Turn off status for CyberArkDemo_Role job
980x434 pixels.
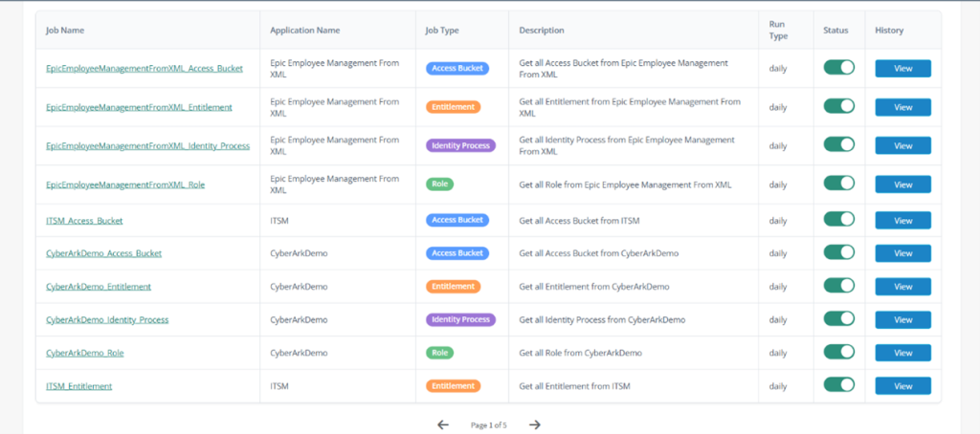[838, 352]
